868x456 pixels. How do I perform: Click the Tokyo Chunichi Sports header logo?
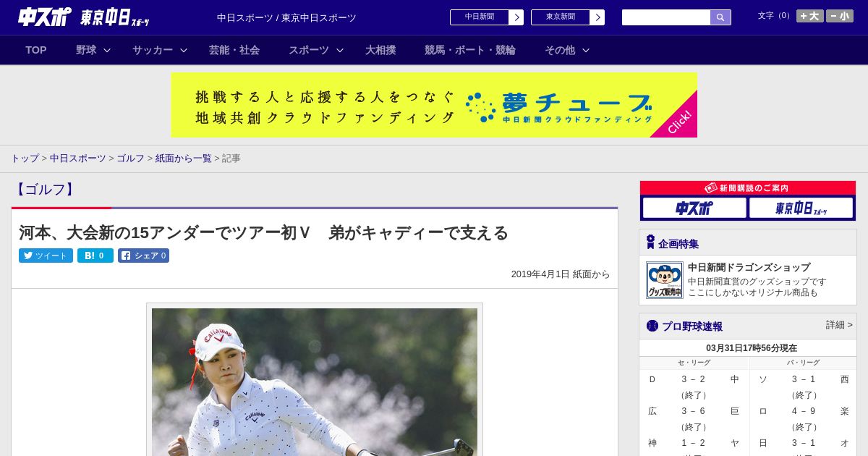(114, 17)
